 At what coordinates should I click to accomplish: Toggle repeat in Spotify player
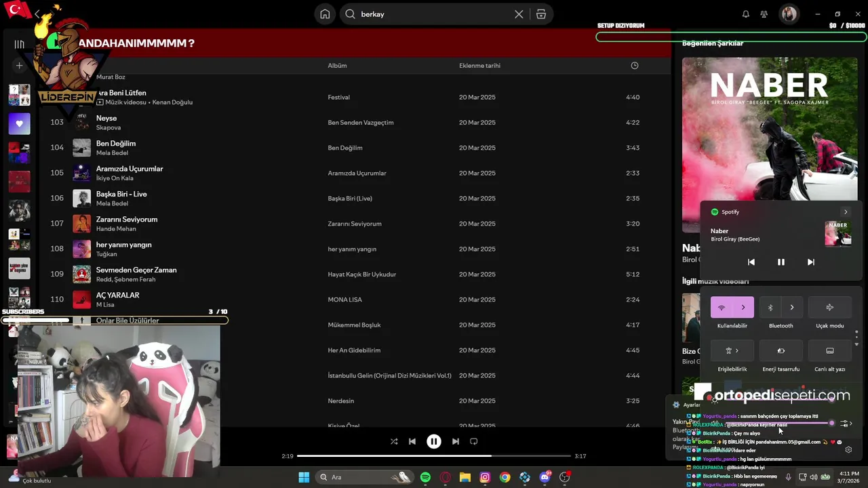[x=474, y=441]
